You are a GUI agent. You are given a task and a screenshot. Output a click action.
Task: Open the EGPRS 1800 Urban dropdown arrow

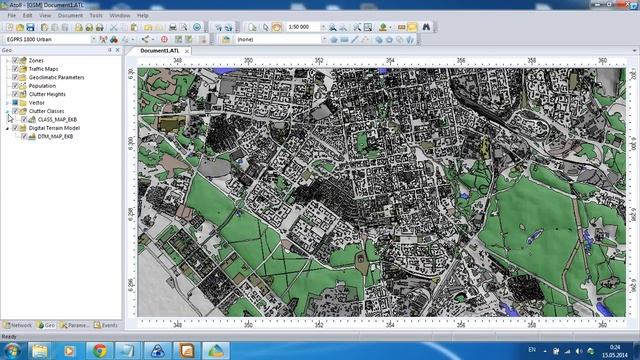pos(93,40)
